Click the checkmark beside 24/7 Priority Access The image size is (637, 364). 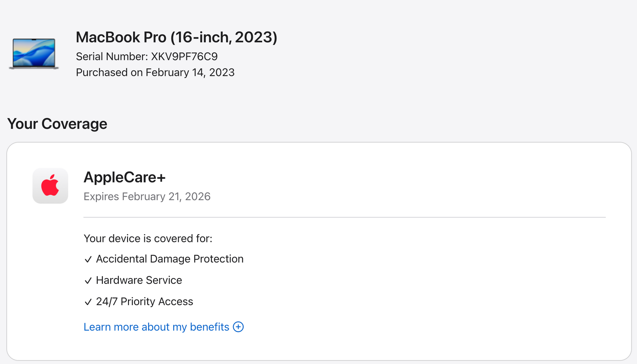click(88, 302)
